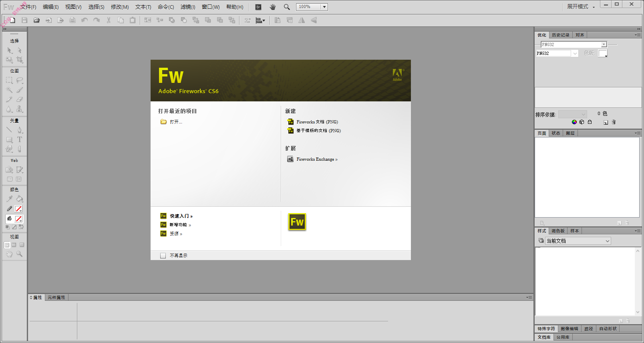Open the 新增功能 link
The height and width of the screenshot is (343, 644).
(x=180, y=225)
